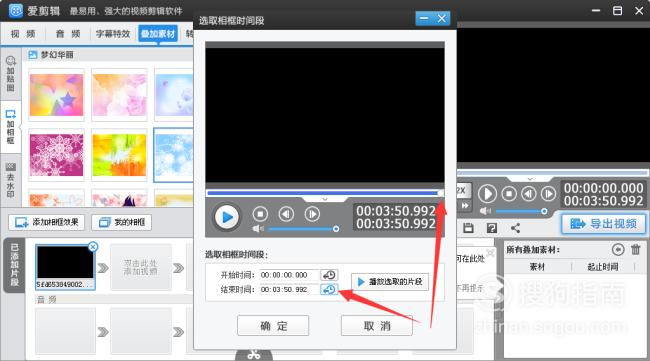Select the blue snowflake frame thumbnail
Image resolution: width=650 pixels, height=361 pixels.
(x=173, y=155)
